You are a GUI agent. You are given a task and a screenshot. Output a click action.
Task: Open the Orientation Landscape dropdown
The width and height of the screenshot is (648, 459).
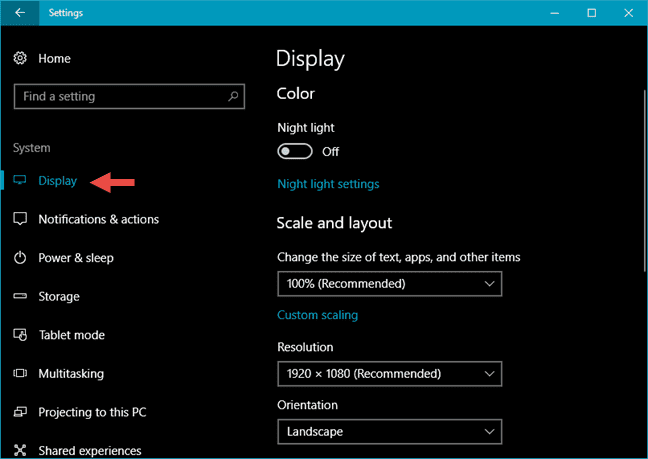coord(389,431)
